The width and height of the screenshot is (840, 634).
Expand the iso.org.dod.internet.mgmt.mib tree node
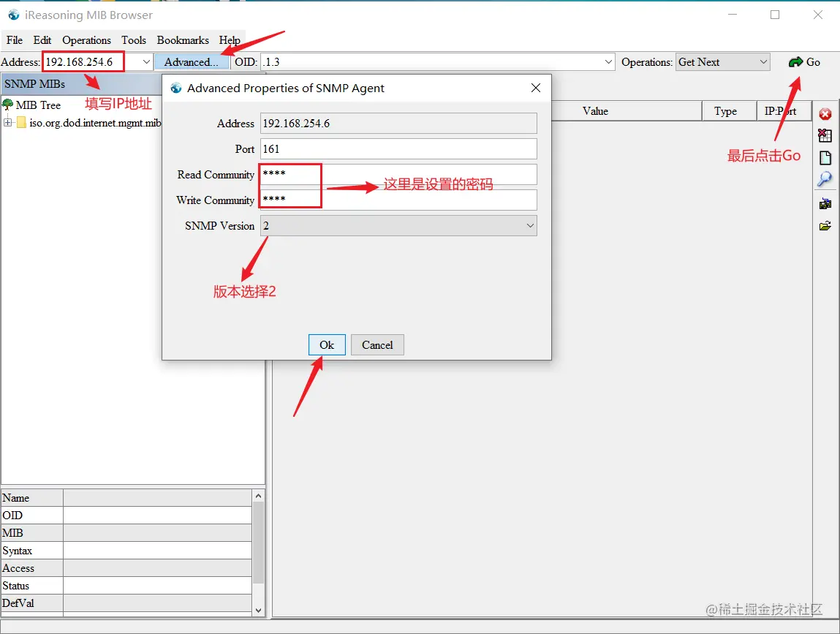(7, 123)
